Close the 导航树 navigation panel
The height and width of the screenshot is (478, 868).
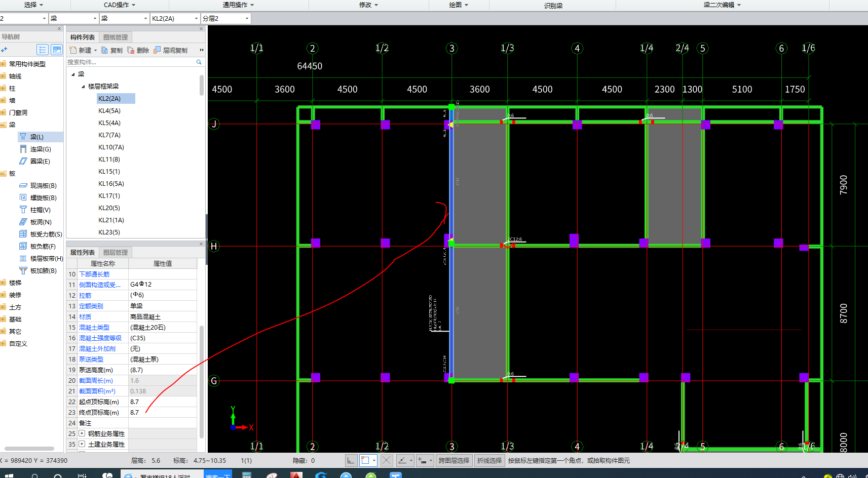click(59, 29)
